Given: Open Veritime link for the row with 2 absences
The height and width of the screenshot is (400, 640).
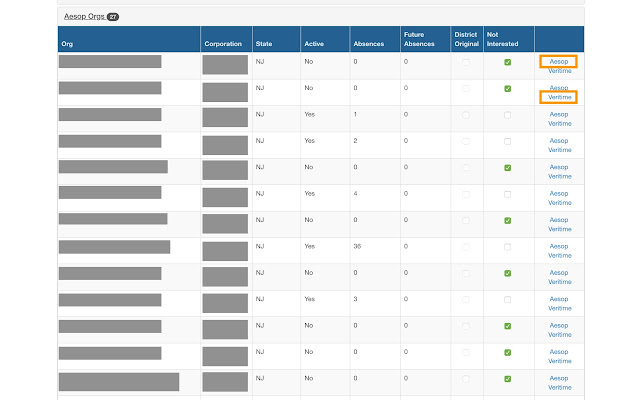Looking at the screenshot, I should [x=560, y=150].
